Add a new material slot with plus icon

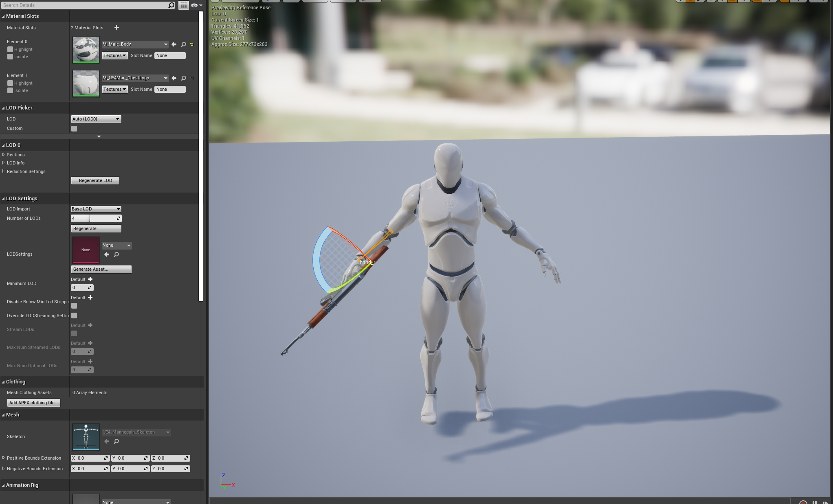click(x=116, y=28)
